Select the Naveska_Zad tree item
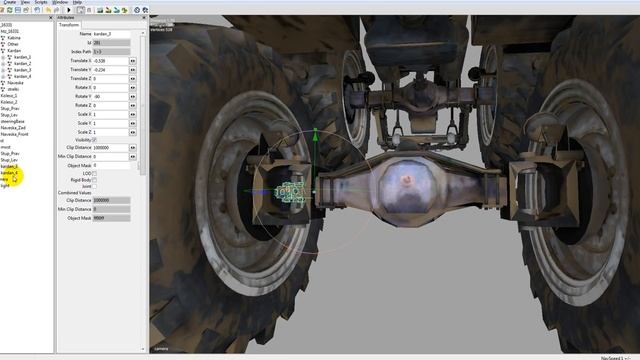Viewport: 640px width, 360px height. point(13,128)
